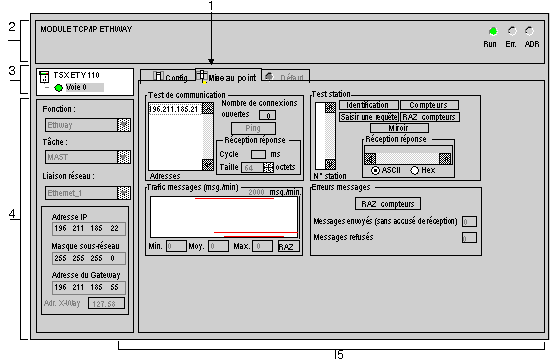The width and height of the screenshot is (552, 361).
Task: Switch to the Mise au point tab
Action: pos(228,76)
